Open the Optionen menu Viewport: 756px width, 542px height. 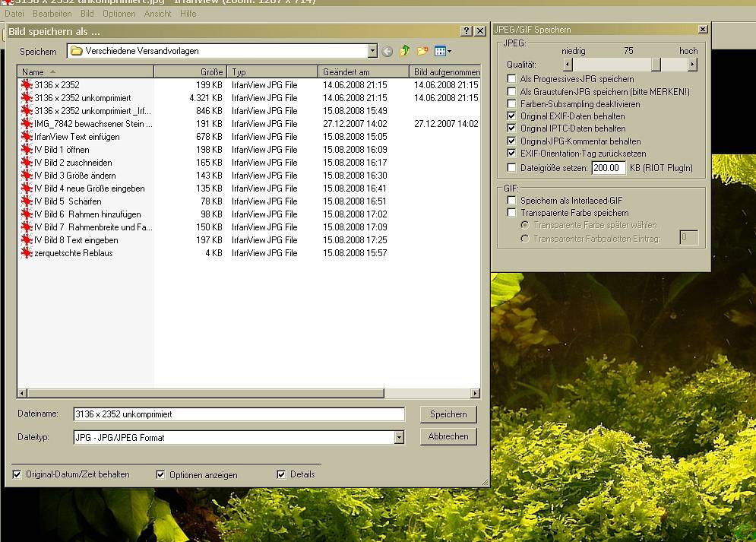[119, 14]
